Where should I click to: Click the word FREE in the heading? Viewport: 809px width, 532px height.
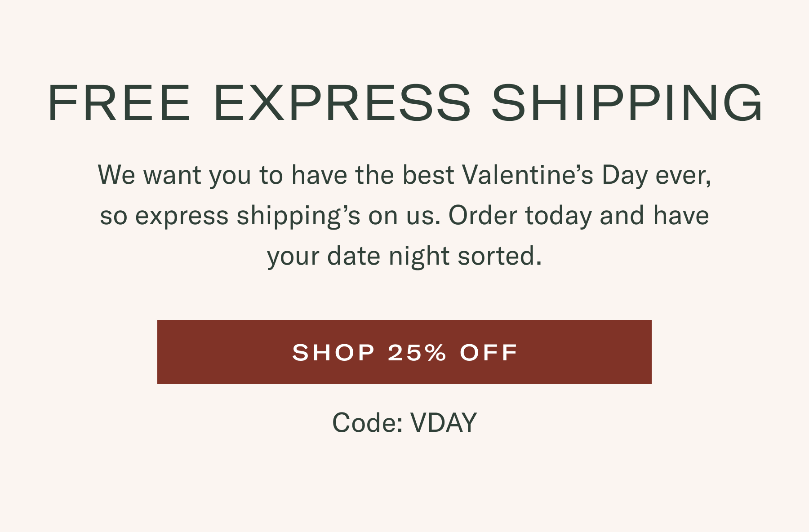120,103
